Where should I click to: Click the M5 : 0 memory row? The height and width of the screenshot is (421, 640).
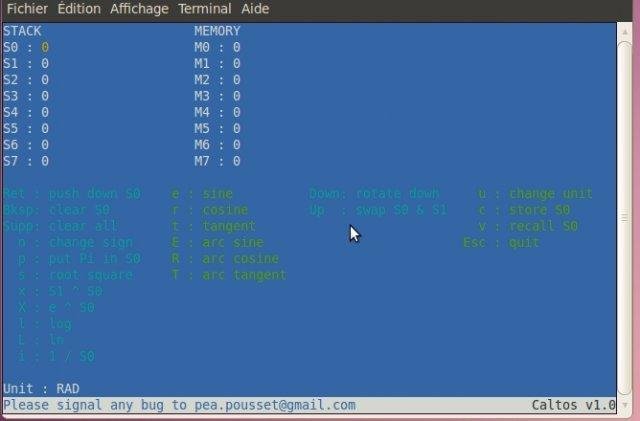(218, 129)
